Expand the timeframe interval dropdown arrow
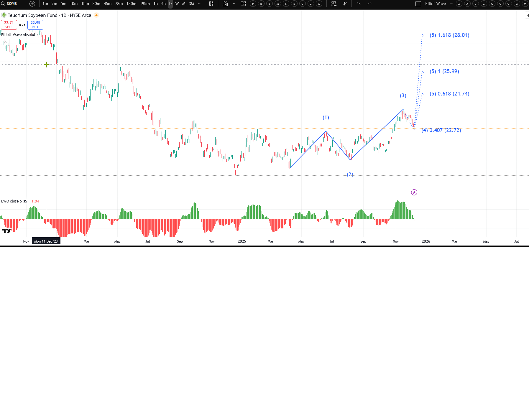529x420 pixels. tap(199, 4)
